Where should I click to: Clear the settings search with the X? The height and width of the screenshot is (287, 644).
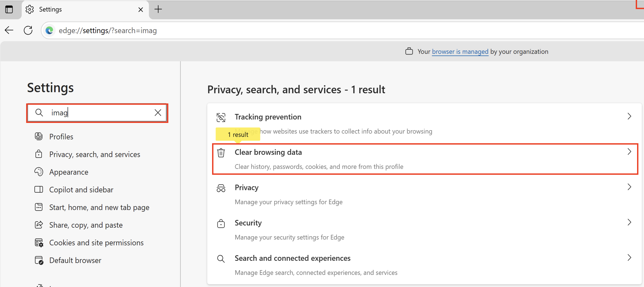[158, 113]
